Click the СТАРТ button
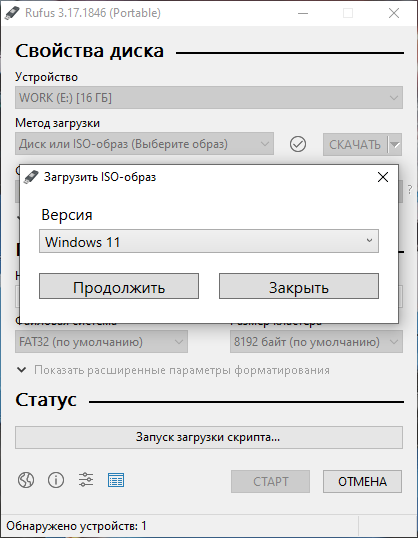 pos(270,481)
